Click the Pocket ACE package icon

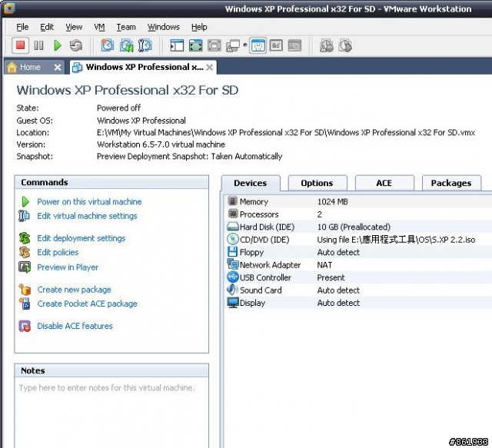click(25, 304)
